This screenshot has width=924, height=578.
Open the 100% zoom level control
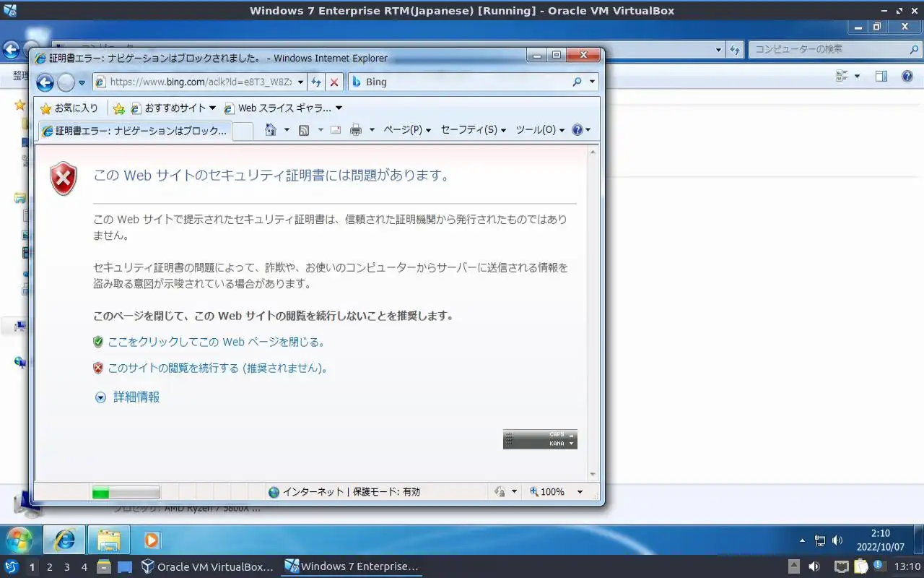pyautogui.click(x=548, y=492)
